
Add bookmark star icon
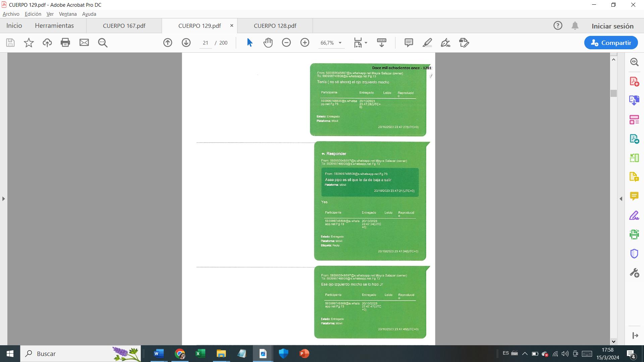(29, 43)
